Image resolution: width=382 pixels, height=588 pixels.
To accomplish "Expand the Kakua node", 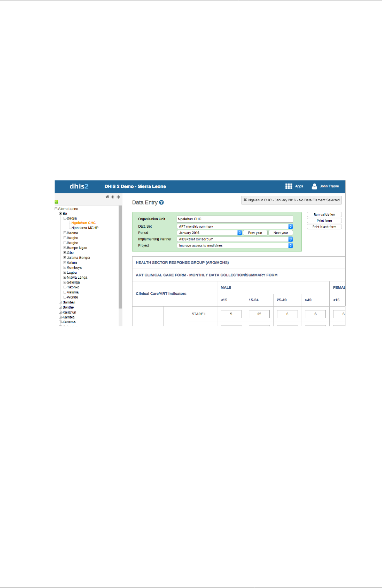I will (x=65, y=262).
